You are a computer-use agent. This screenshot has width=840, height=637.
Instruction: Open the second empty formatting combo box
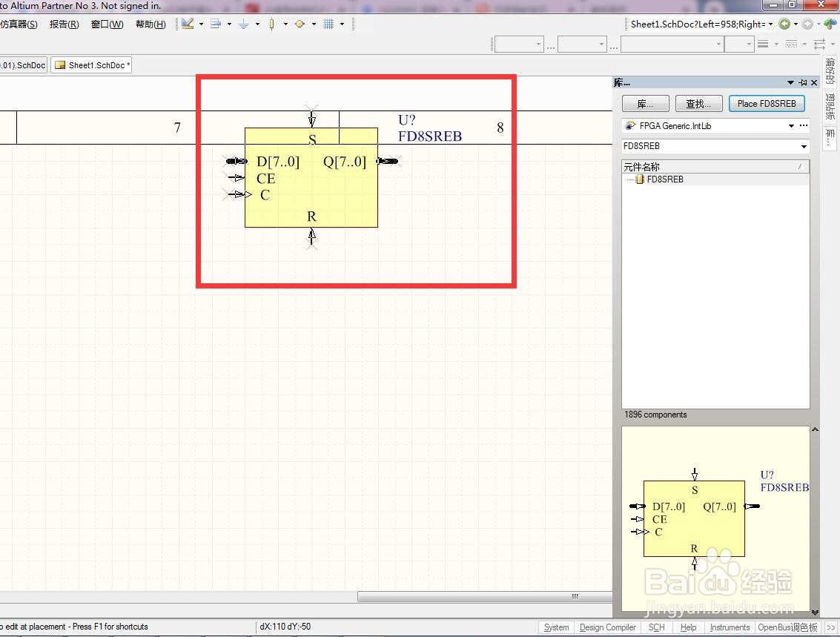point(582,44)
